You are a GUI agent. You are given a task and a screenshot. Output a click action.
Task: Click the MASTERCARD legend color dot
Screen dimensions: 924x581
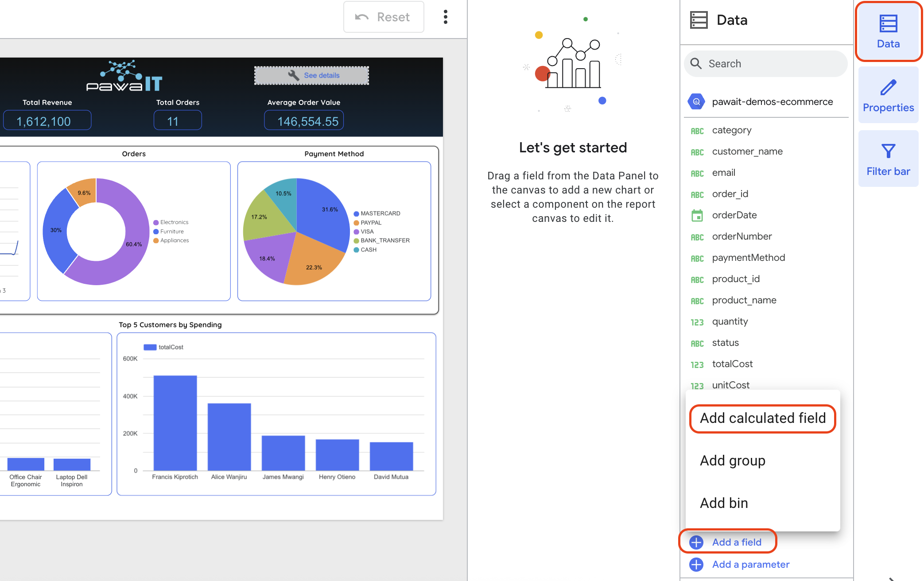[356, 214]
